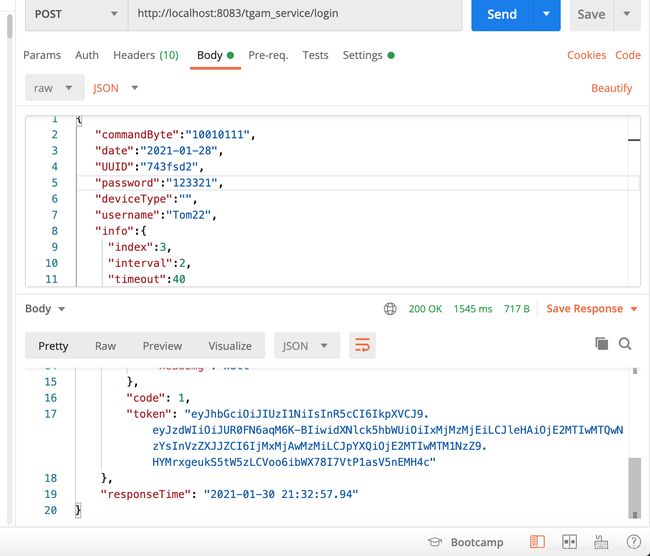Screen dimensions: 650x556
Task: Open the Send options dropdown arrow
Action: (x=546, y=14)
